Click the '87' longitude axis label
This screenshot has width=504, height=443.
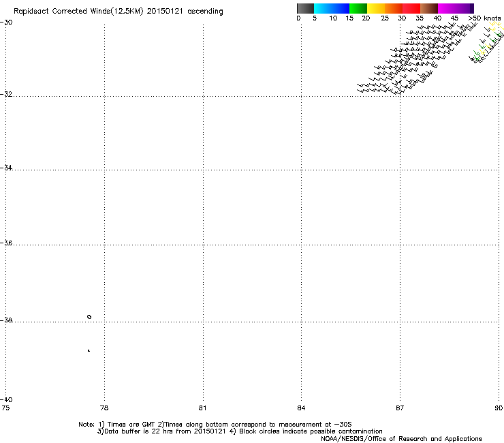[400, 408]
